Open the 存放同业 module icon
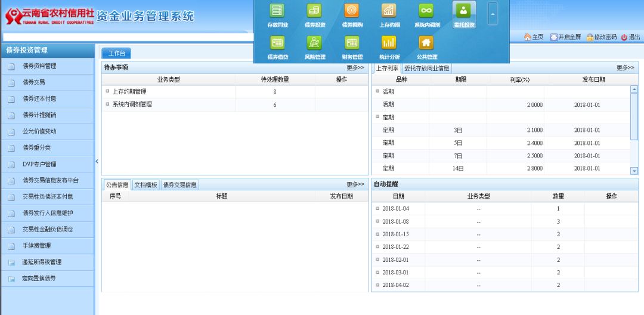This screenshot has height=315, width=644. (277, 11)
